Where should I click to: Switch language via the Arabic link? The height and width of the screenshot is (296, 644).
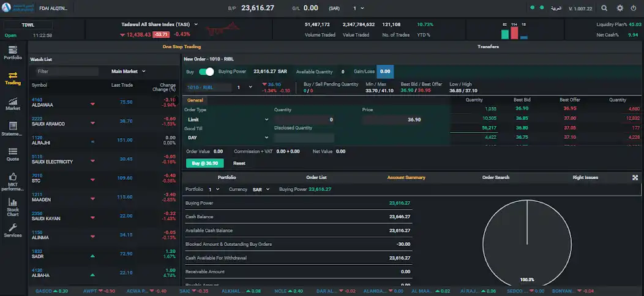(556, 8)
